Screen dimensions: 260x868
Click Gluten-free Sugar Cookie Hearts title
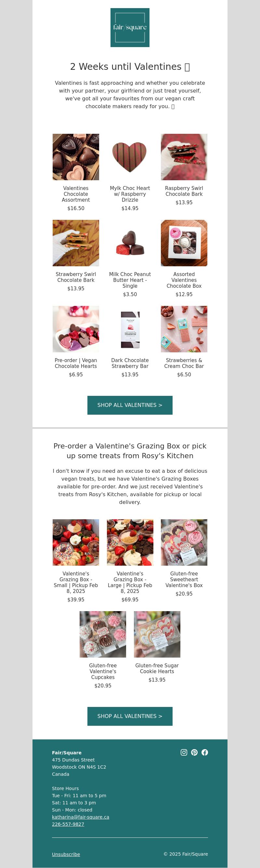coord(157,668)
